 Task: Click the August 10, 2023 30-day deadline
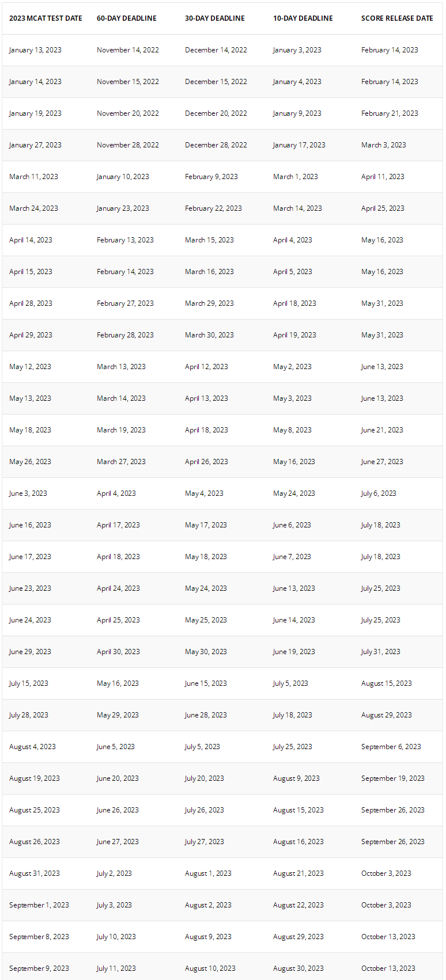tap(210, 968)
